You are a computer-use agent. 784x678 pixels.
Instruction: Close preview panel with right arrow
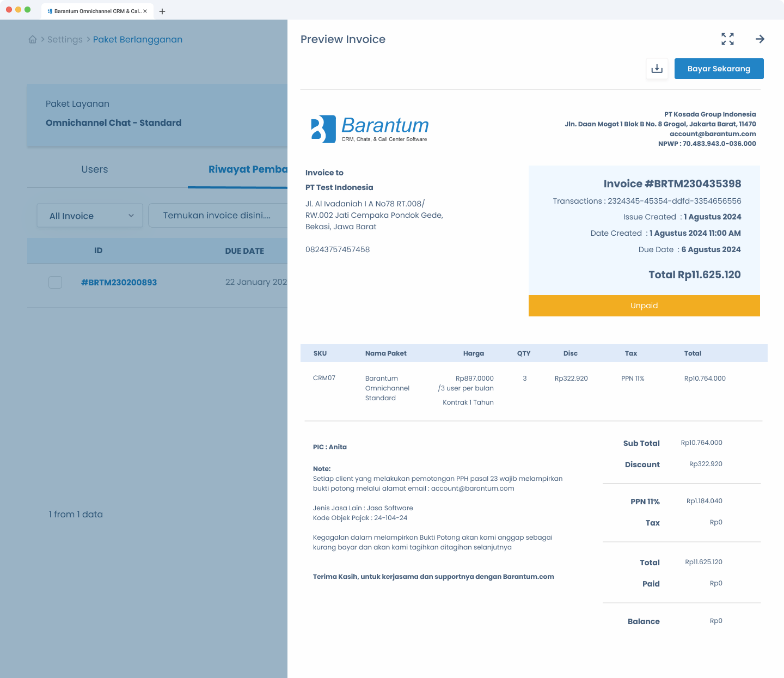tap(760, 39)
